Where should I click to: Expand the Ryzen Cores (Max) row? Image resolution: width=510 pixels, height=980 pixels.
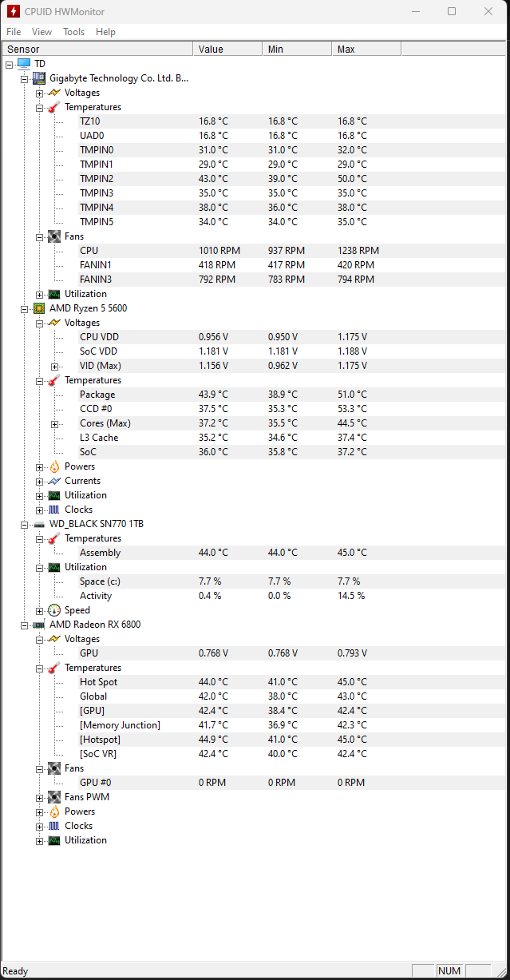(x=54, y=423)
